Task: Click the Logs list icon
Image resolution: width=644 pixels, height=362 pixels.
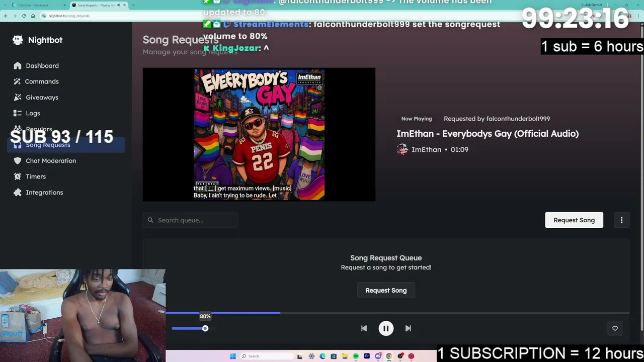Action: point(18,113)
